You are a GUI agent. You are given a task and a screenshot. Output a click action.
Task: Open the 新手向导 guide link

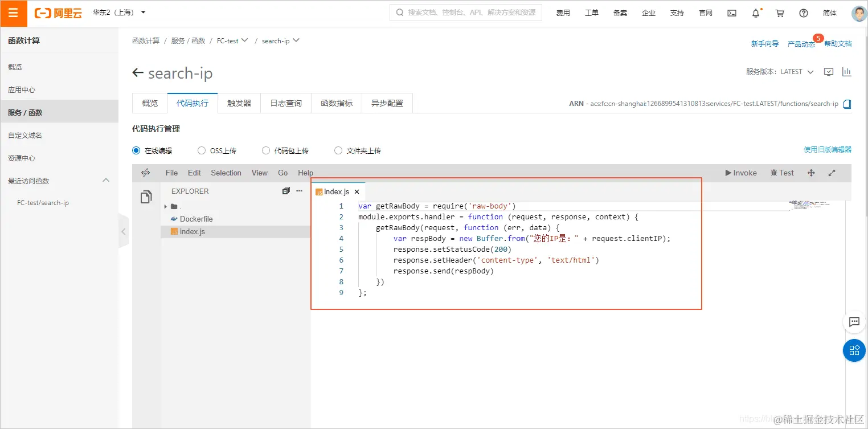pyautogui.click(x=765, y=43)
